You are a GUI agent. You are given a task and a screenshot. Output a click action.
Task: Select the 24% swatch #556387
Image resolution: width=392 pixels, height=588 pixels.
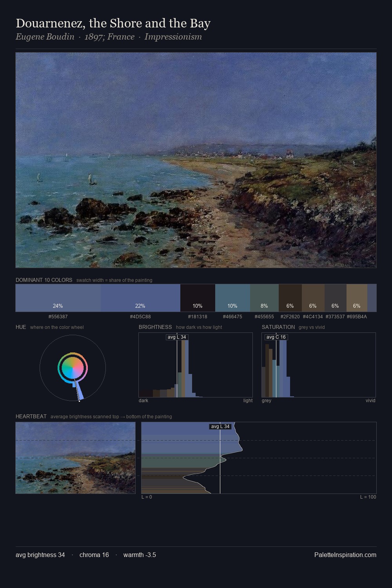(x=58, y=298)
